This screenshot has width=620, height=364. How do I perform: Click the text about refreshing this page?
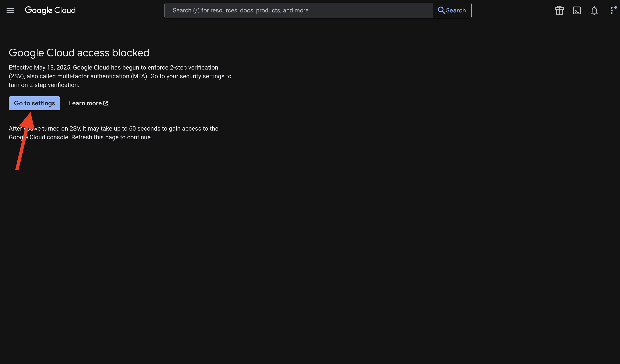(x=111, y=137)
